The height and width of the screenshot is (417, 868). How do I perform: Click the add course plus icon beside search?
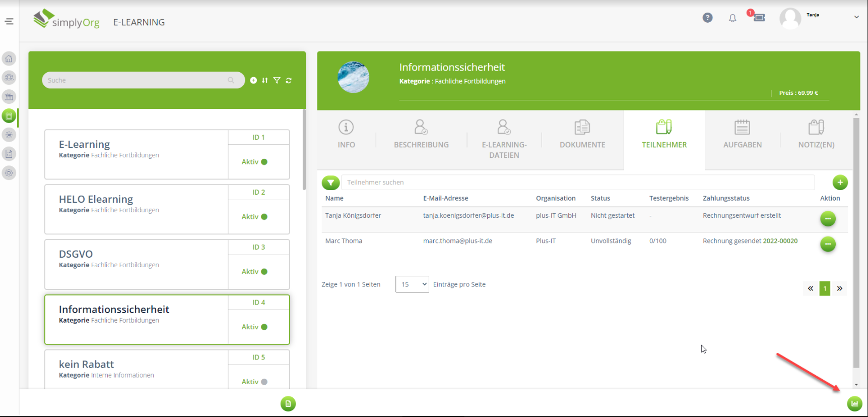(253, 80)
